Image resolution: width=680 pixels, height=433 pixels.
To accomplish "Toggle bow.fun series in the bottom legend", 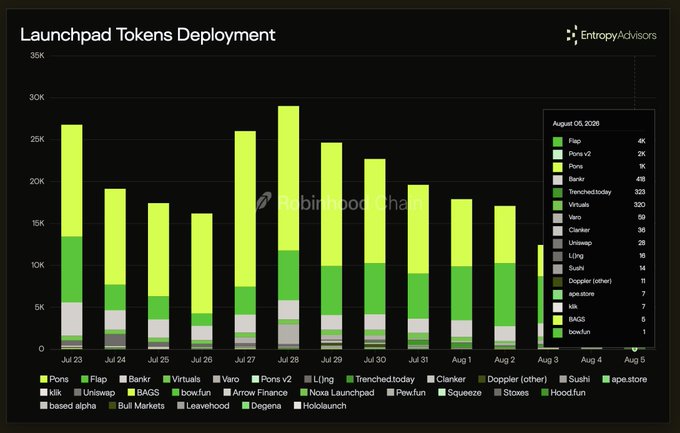I will pyautogui.click(x=191, y=393).
